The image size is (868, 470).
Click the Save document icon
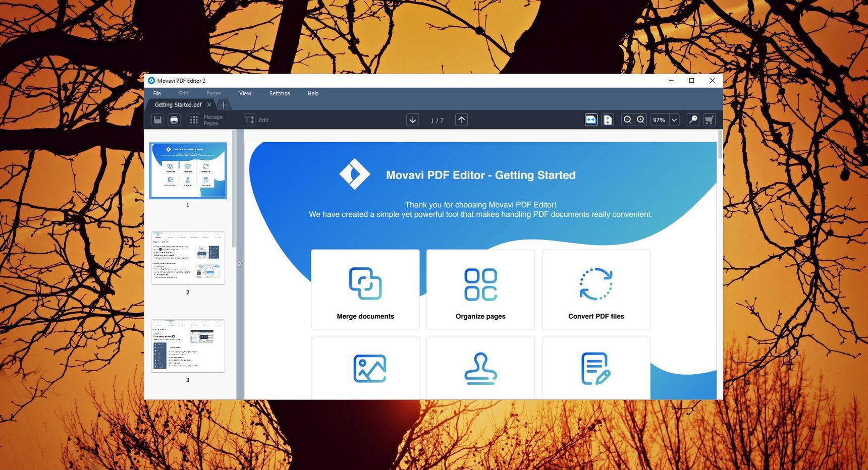point(158,120)
